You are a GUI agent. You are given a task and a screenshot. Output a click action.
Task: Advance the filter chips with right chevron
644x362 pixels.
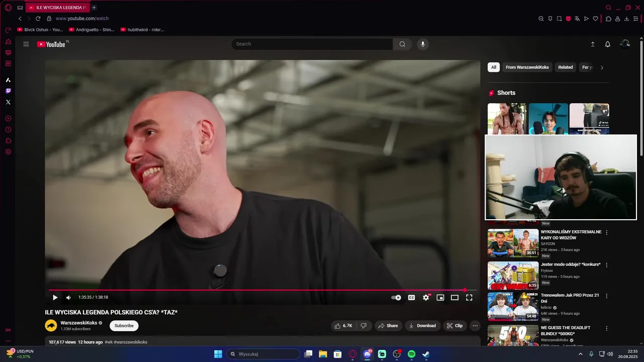[602, 67]
